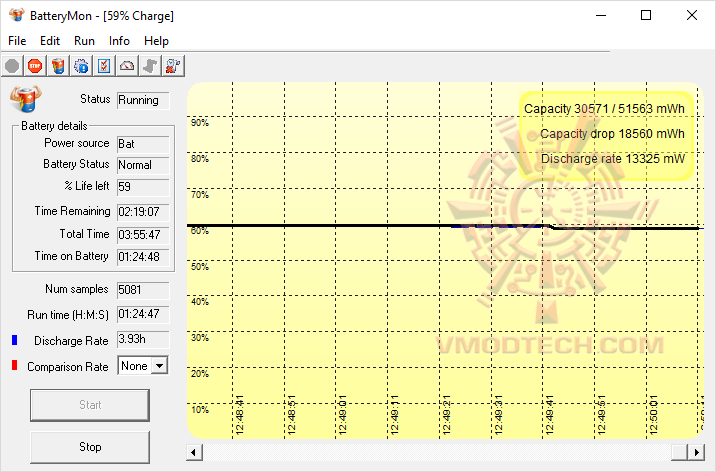Screen dimensions: 716x472
Task: Click the Power source field showing Bat
Action: tap(143, 144)
